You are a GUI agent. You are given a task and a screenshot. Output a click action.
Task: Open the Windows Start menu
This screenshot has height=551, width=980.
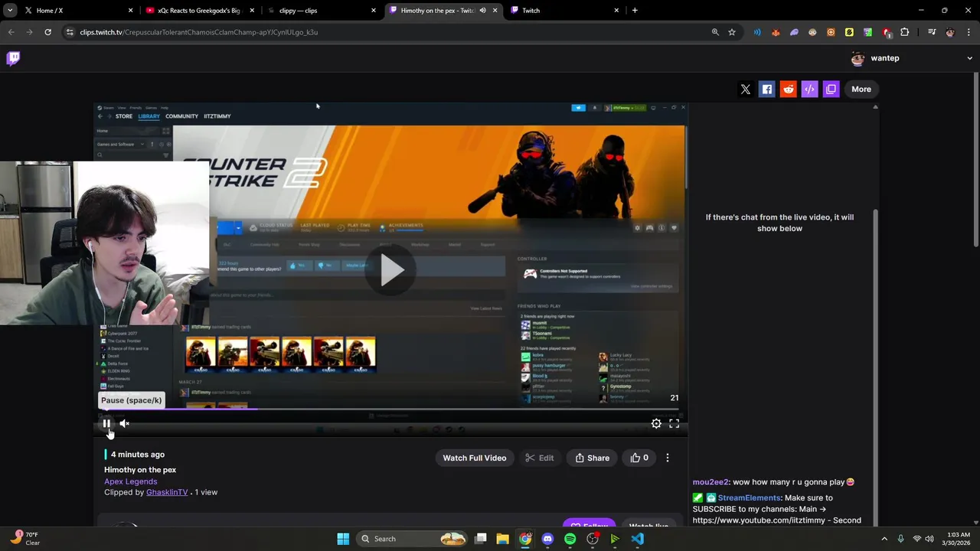tap(343, 539)
